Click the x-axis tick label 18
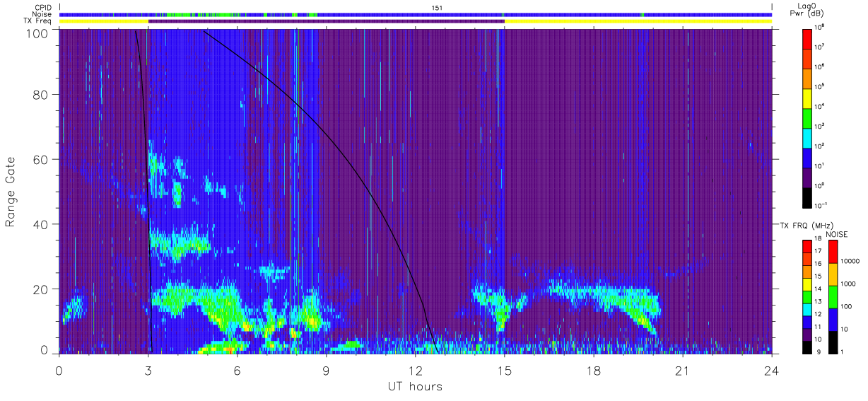Image resolution: width=868 pixels, height=401 pixels. 593,370
